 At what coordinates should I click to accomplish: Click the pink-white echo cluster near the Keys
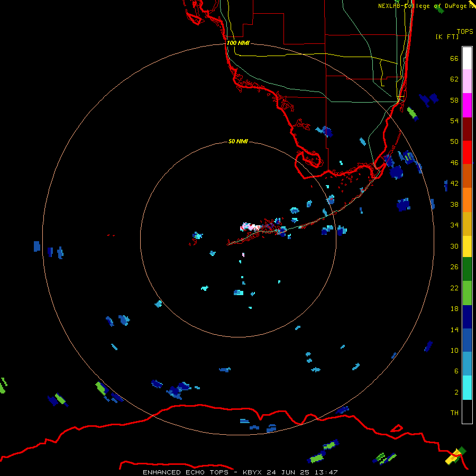(x=250, y=227)
